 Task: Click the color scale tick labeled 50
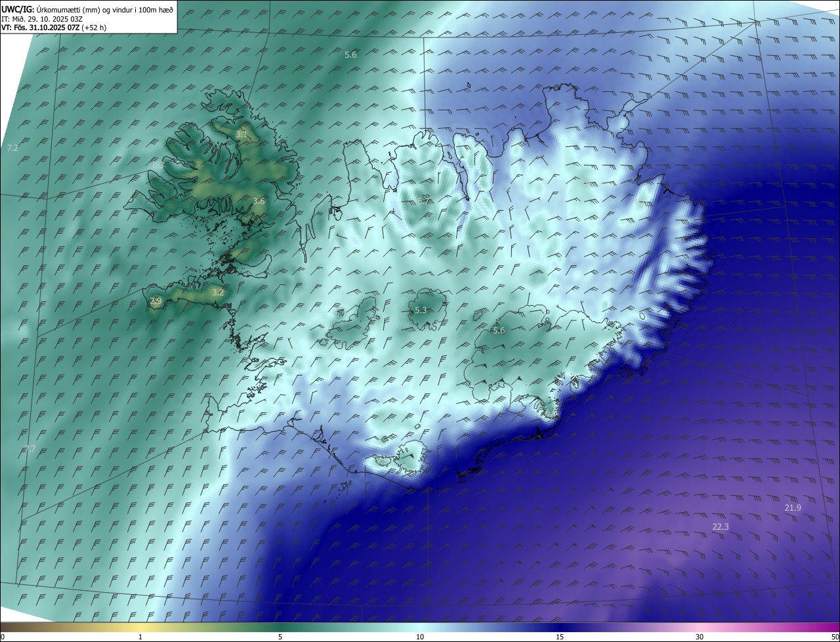(x=835, y=637)
